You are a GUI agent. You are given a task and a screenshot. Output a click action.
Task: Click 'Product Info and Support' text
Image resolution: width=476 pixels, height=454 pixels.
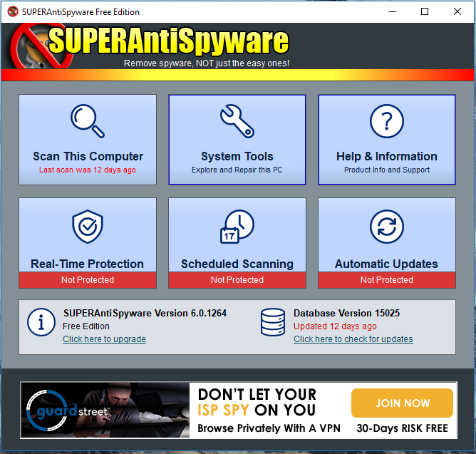387,170
